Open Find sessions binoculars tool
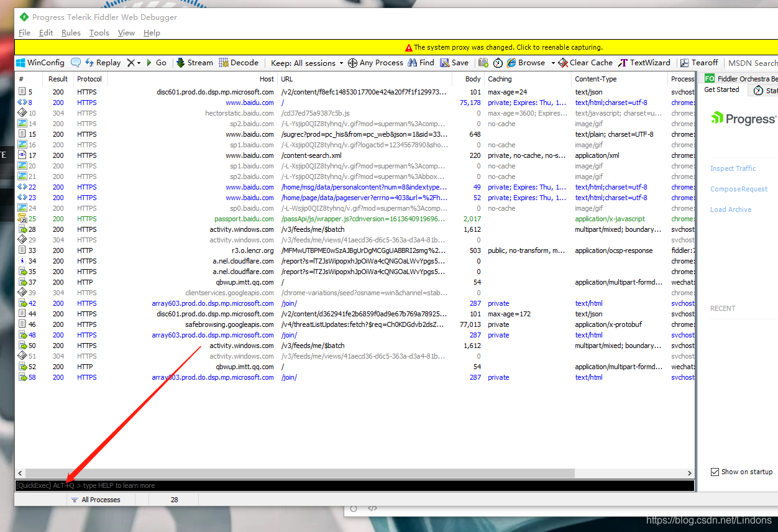This screenshot has width=778, height=532. tap(421, 63)
